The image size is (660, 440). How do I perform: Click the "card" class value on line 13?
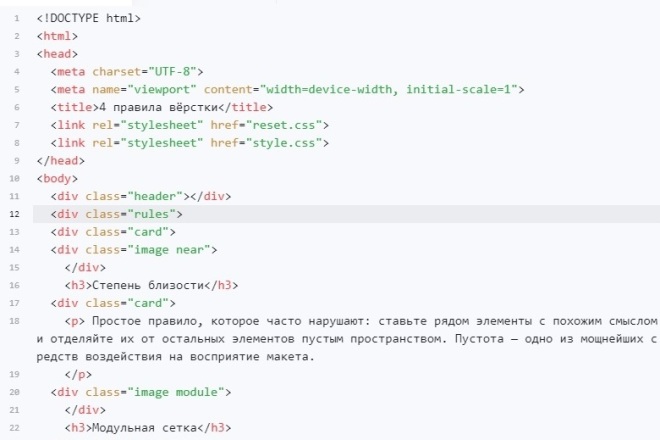(148, 232)
